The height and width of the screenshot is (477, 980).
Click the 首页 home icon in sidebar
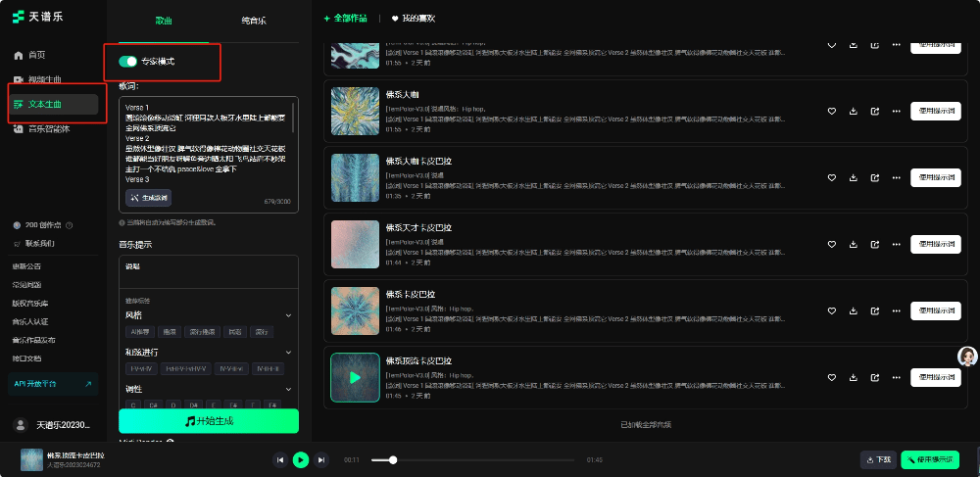[19, 55]
